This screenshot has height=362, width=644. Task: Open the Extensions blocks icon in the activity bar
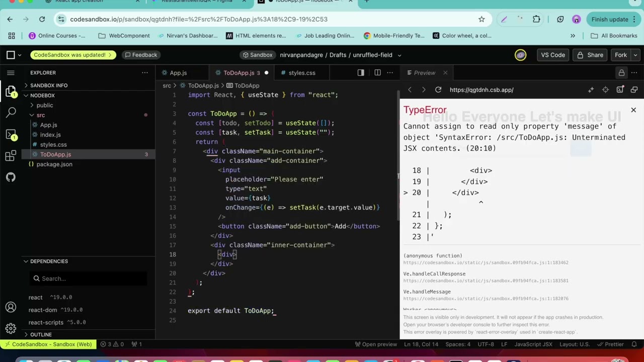coord(11,155)
